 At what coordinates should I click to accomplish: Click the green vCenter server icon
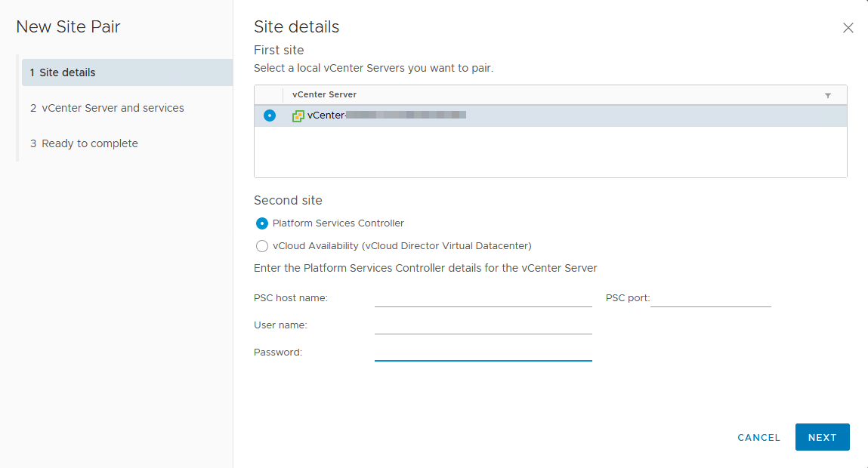(298, 115)
